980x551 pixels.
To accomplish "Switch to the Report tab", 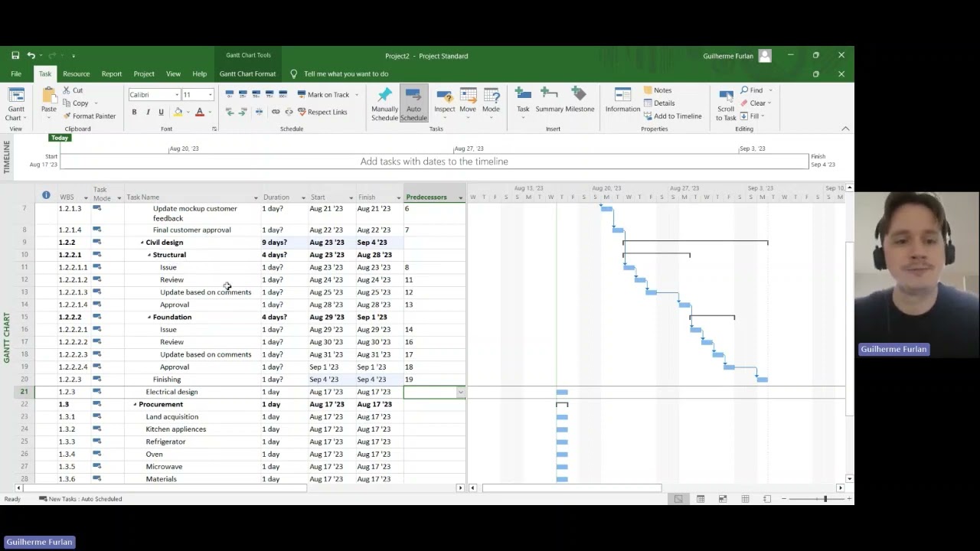I will (112, 74).
